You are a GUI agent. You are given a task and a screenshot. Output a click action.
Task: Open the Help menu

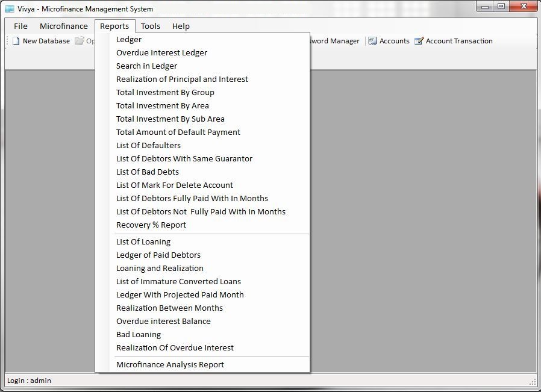(x=181, y=26)
